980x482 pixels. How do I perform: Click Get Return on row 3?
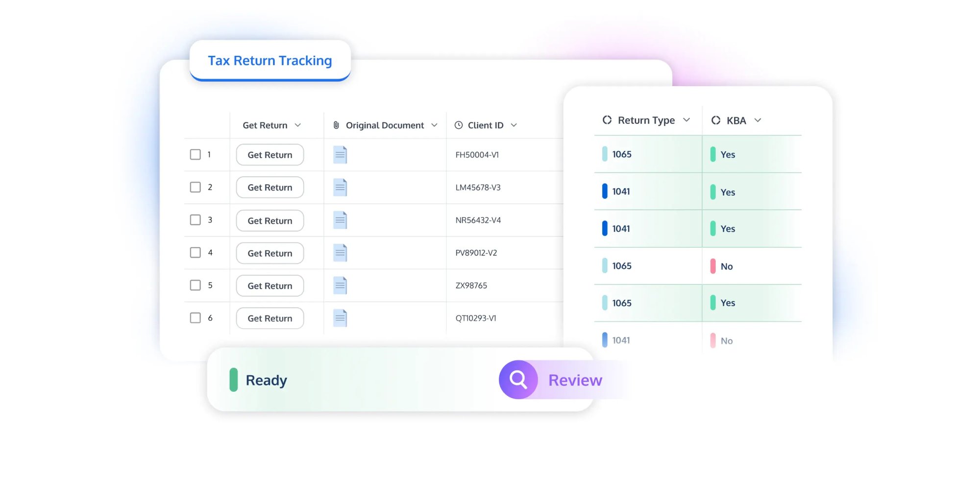pos(269,220)
